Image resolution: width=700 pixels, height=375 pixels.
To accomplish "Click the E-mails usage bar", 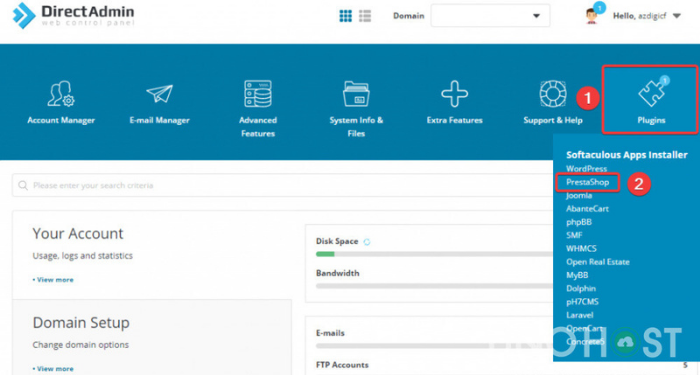I will tap(434, 346).
